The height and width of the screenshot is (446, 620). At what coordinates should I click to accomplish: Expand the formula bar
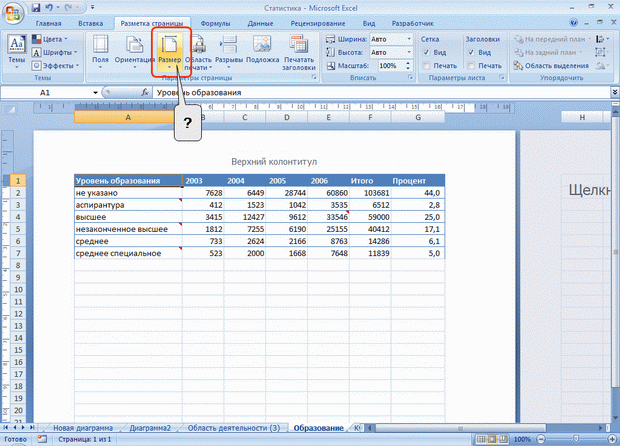coord(615,92)
